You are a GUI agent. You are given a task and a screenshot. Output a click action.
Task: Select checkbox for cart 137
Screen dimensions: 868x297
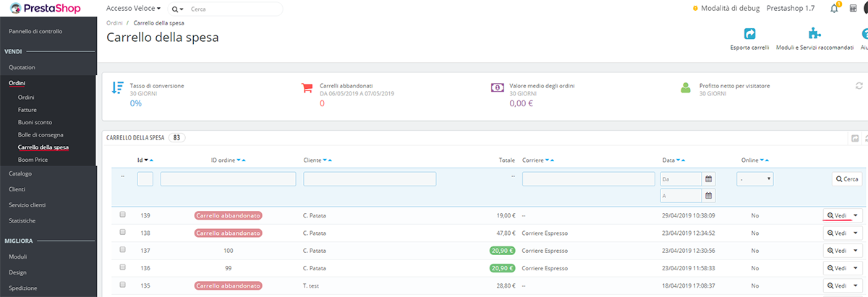pos(122,249)
